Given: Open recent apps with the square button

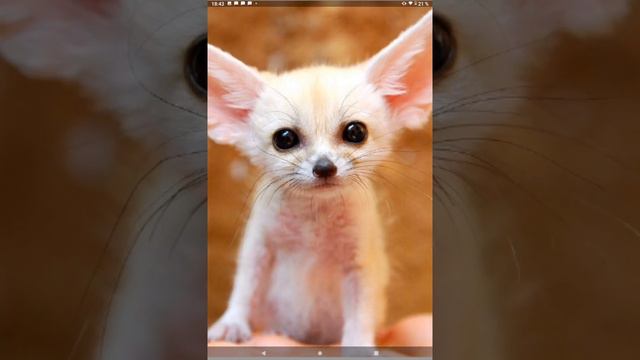Looking at the screenshot, I should [376, 353].
